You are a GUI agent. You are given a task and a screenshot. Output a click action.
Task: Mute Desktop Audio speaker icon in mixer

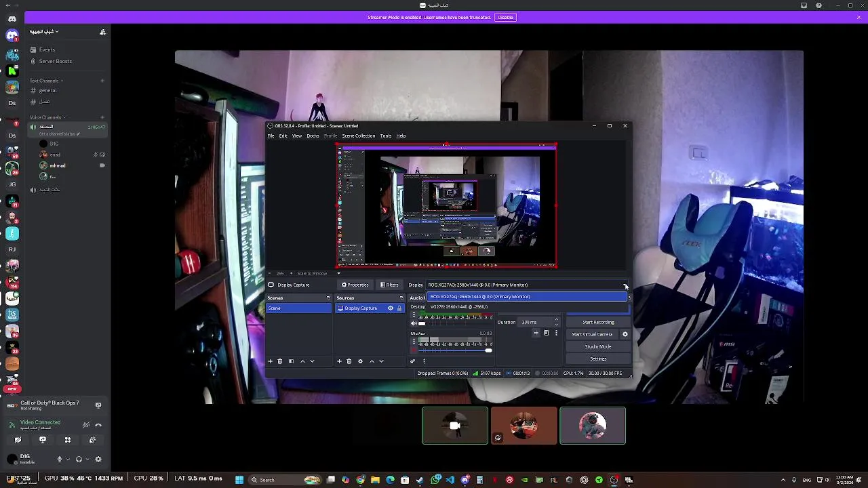(x=414, y=323)
